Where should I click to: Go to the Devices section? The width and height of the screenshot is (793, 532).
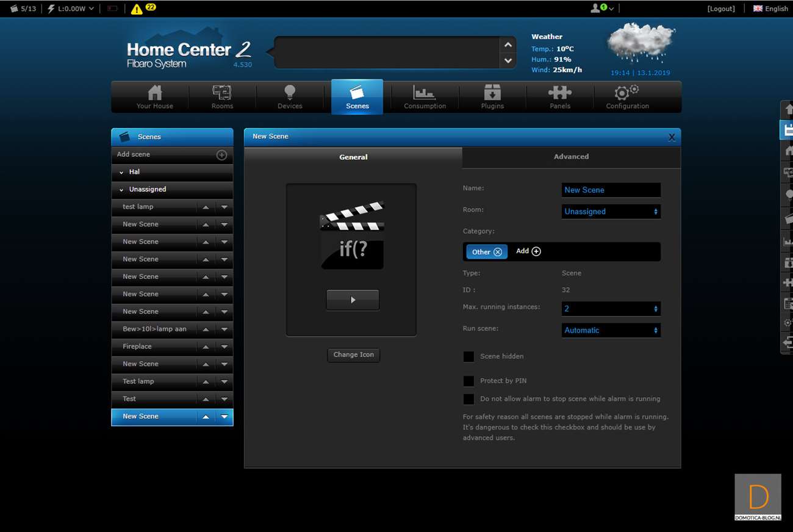(290, 97)
